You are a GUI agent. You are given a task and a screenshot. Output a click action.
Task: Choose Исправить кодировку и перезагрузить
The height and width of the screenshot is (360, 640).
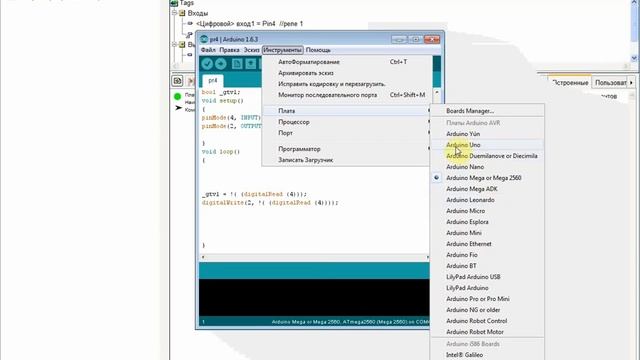(x=347, y=84)
